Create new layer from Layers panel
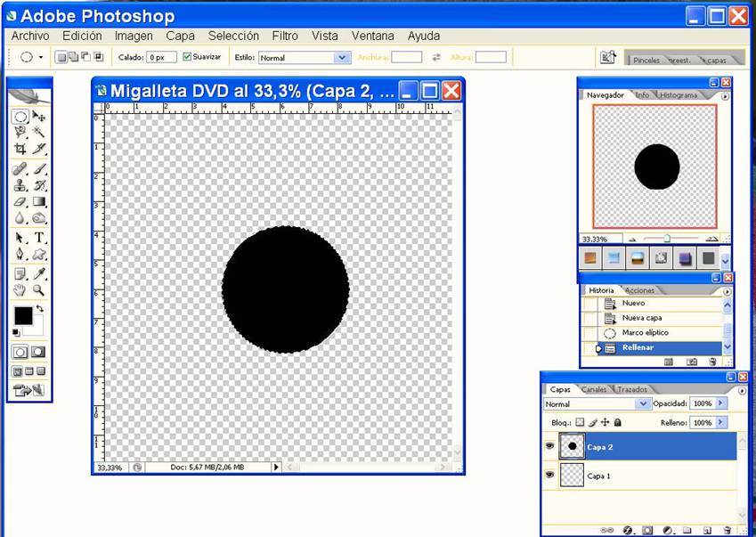 (x=707, y=530)
